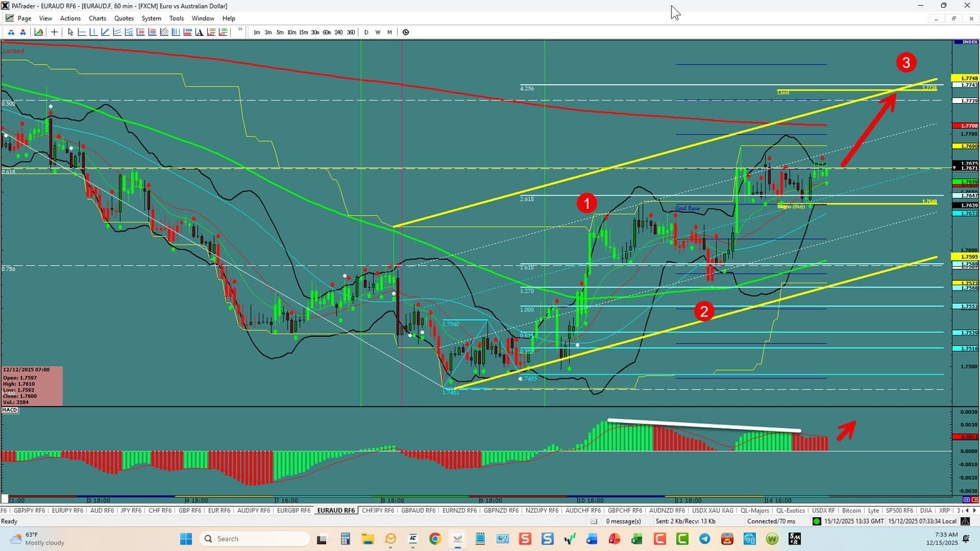Switch to the Bitcoin tab
The image size is (980, 551).
pos(851,511)
